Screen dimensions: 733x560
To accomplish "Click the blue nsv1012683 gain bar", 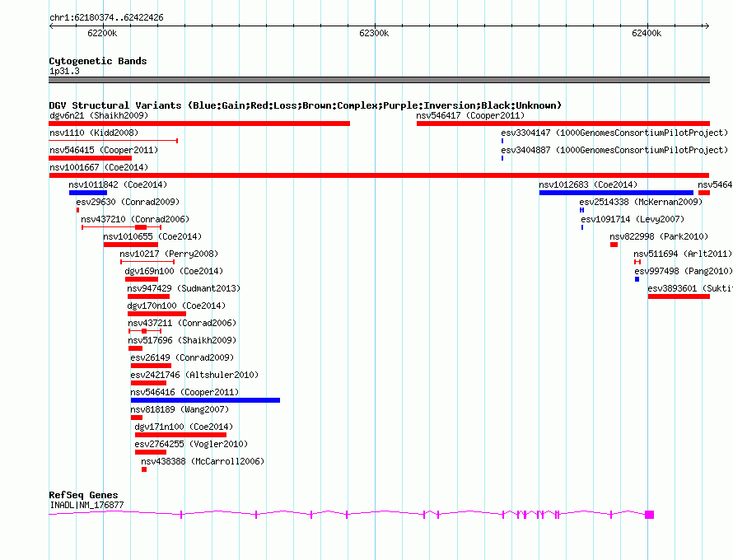I will coord(616,193).
